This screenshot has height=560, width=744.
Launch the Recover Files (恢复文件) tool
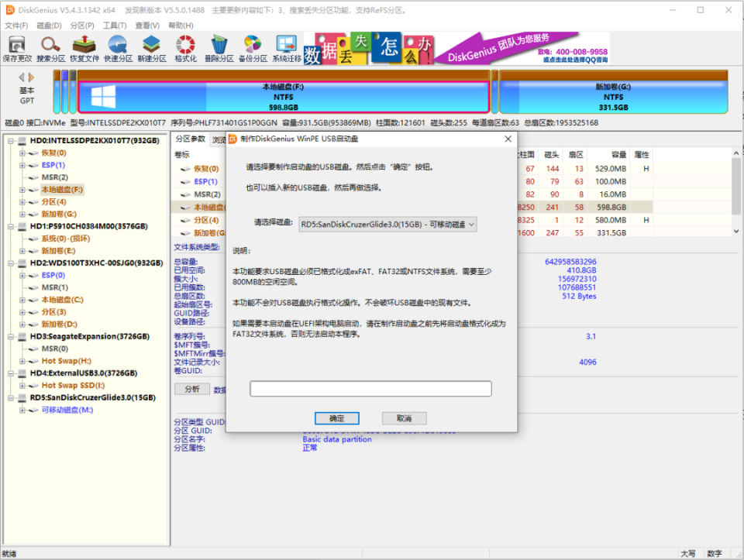pos(84,48)
